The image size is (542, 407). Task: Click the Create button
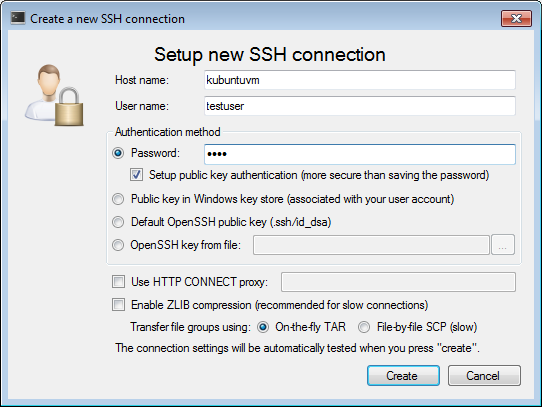tap(403, 376)
